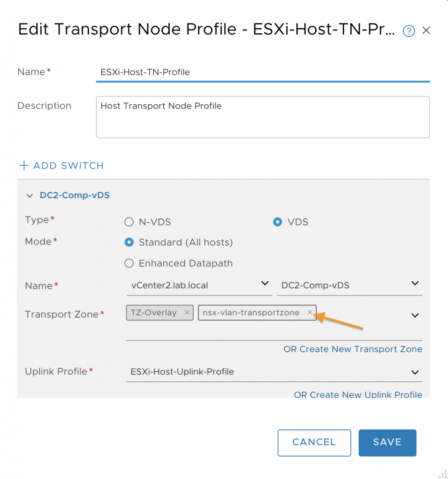448x479 pixels.
Task: Select the VDS type radio button
Action: tap(277, 222)
